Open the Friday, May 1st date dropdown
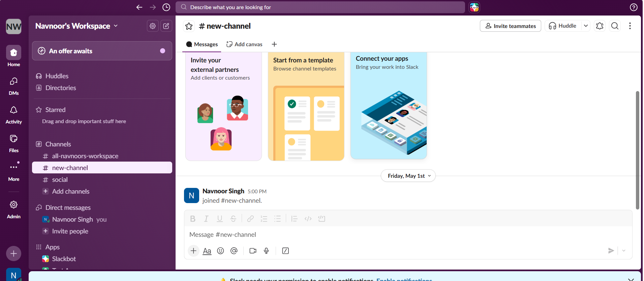Image resolution: width=644 pixels, height=281 pixels. [x=408, y=176]
